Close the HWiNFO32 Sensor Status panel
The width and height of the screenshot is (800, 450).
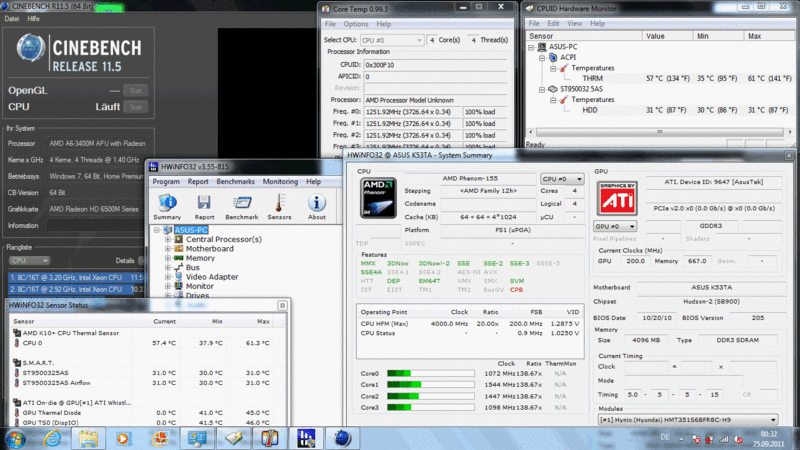(x=282, y=305)
